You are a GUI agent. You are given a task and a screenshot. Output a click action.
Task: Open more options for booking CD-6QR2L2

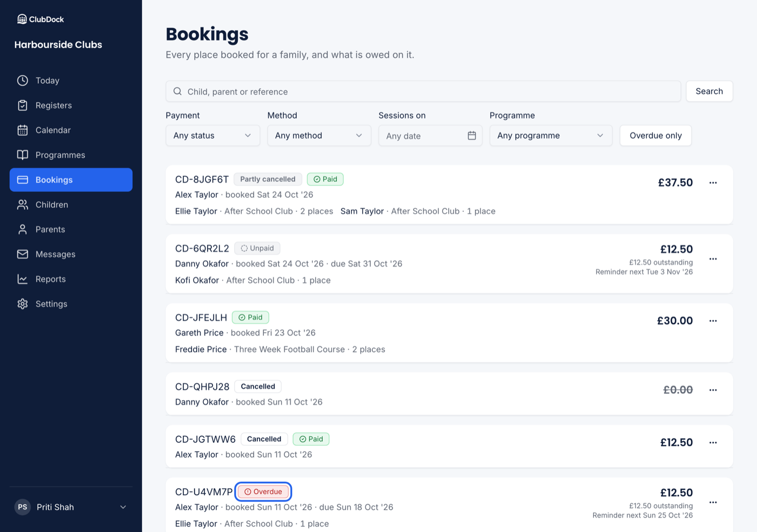point(713,259)
